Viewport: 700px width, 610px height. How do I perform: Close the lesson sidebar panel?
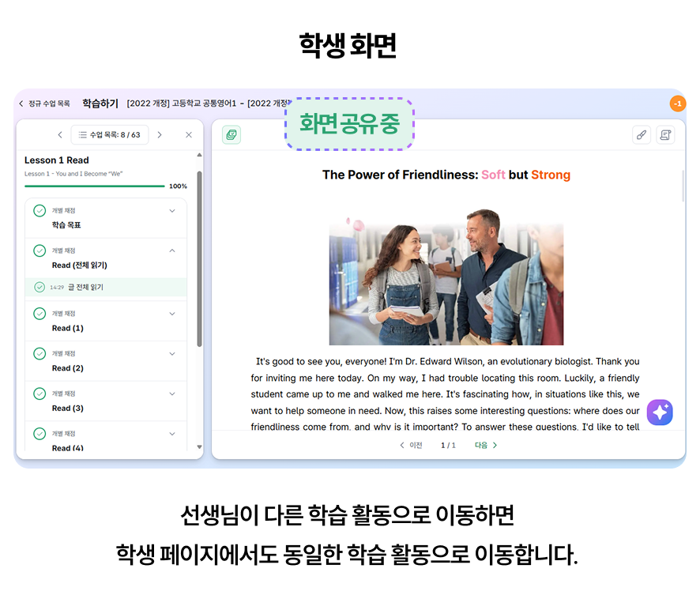(189, 135)
